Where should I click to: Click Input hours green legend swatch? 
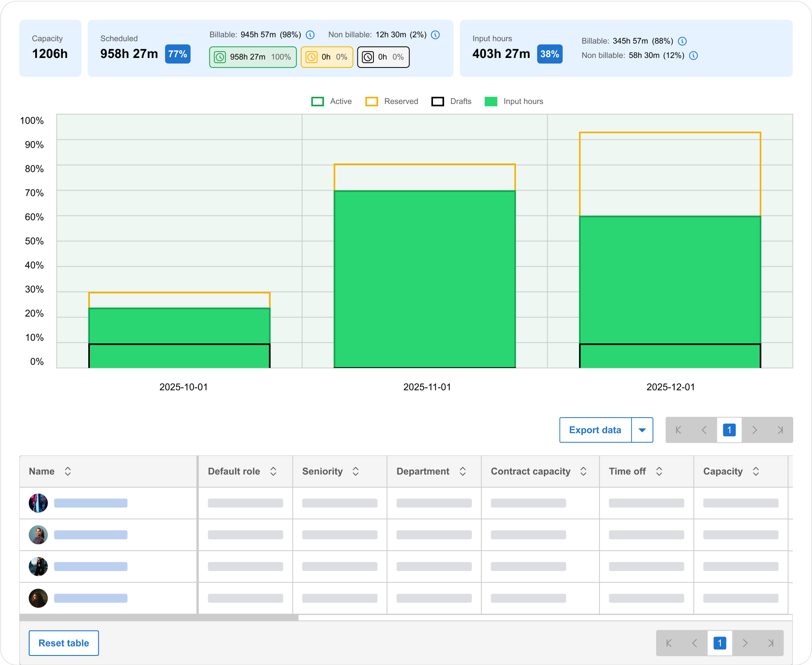(x=490, y=102)
